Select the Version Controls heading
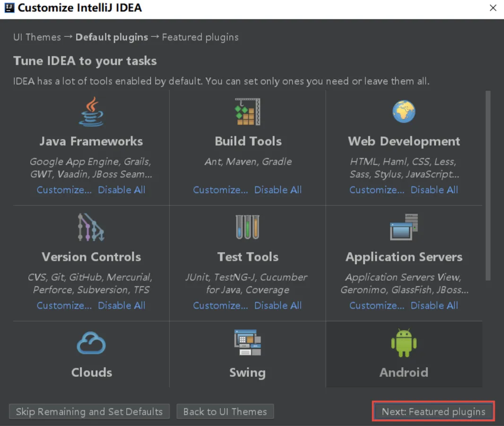This screenshot has width=504, height=426. pos(91,257)
